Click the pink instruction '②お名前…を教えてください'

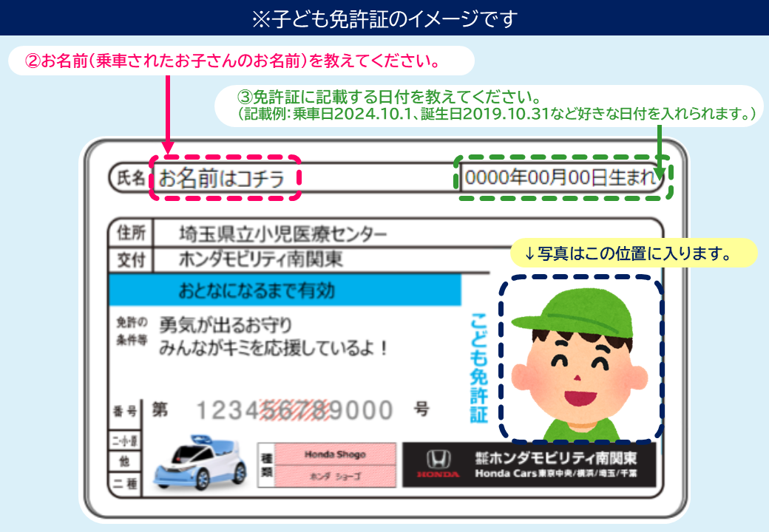[x=233, y=61]
